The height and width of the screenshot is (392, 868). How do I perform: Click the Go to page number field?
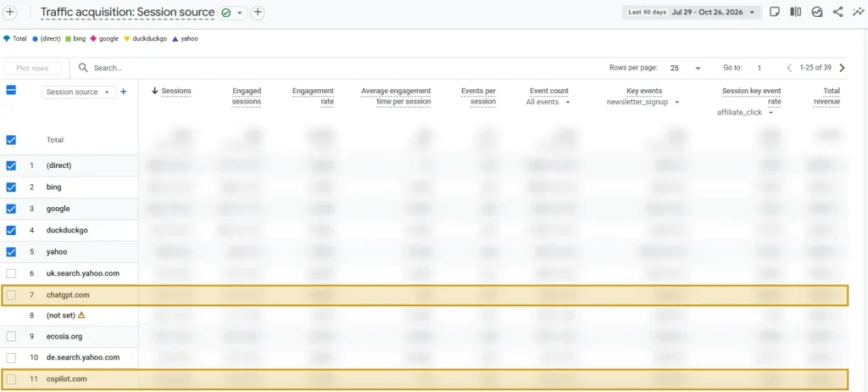coord(759,68)
